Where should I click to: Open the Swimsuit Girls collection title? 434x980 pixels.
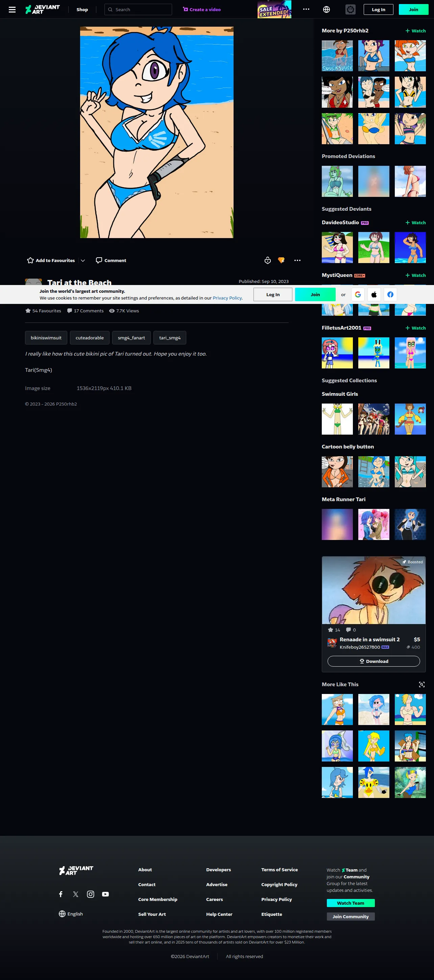(340, 394)
